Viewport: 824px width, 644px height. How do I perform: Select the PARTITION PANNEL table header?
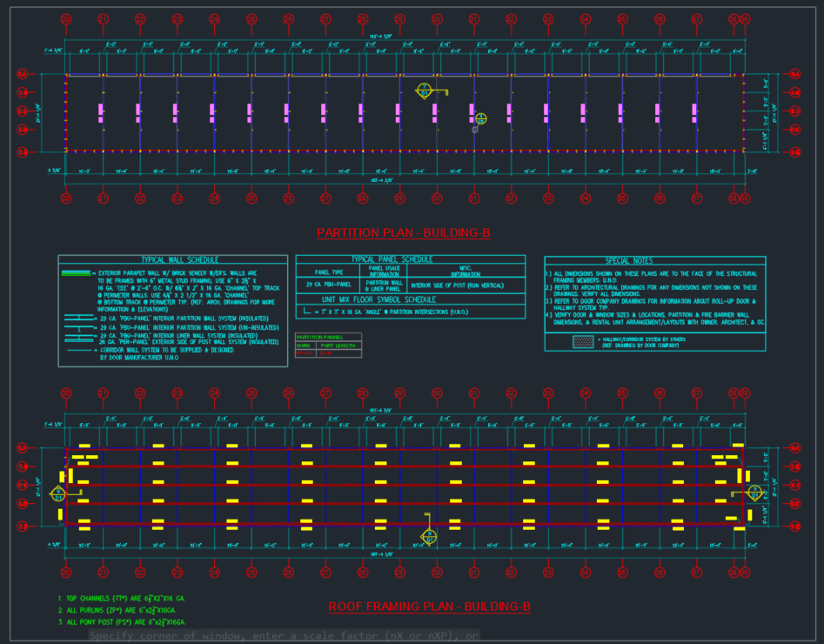point(319,337)
